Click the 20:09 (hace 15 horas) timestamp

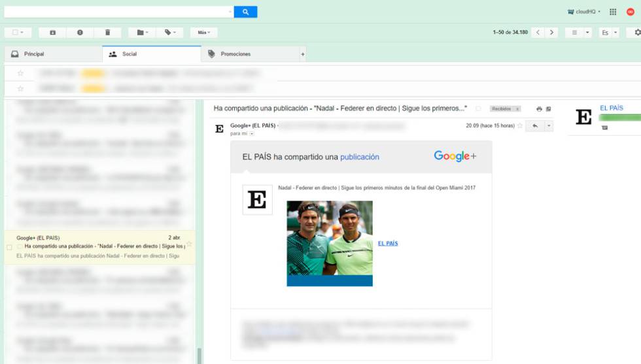490,126
